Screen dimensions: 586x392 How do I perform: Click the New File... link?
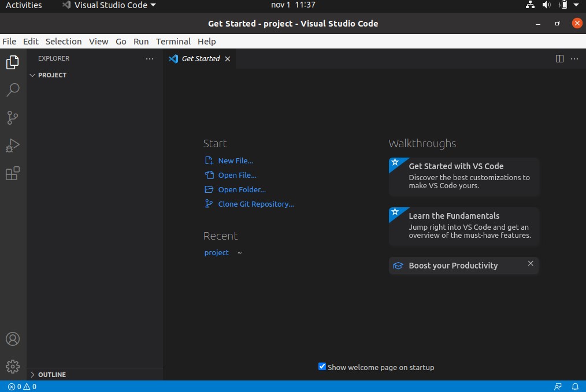click(x=235, y=160)
